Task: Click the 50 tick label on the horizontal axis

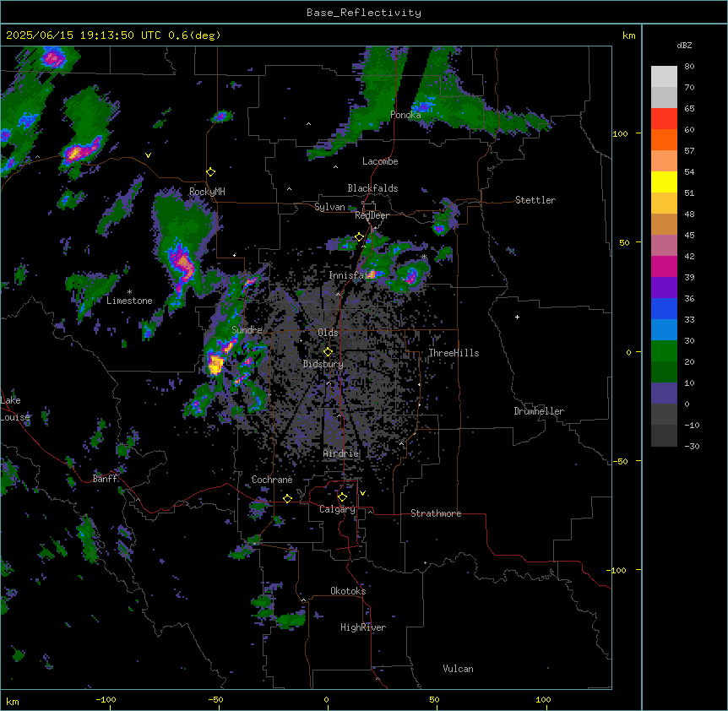Action: pyautogui.click(x=434, y=699)
